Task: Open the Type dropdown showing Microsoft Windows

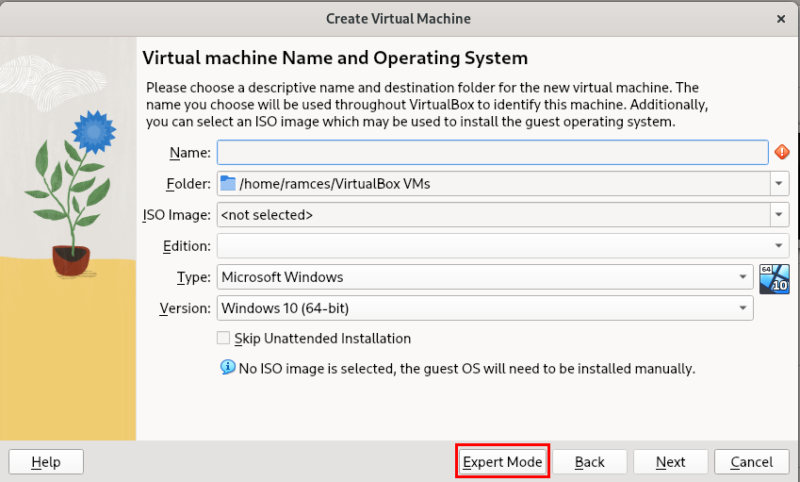Action: click(485, 277)
